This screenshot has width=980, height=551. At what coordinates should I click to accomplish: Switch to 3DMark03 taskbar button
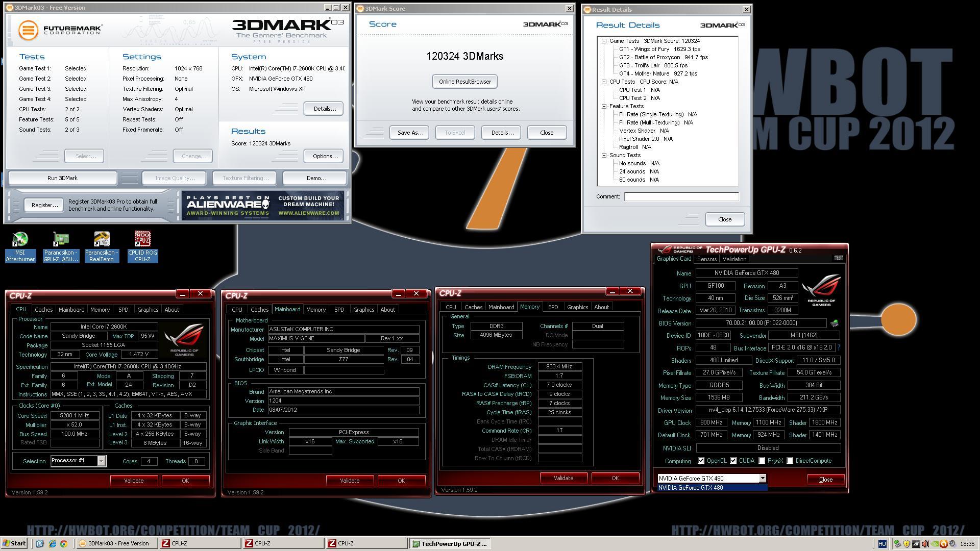tap(117, 544)
